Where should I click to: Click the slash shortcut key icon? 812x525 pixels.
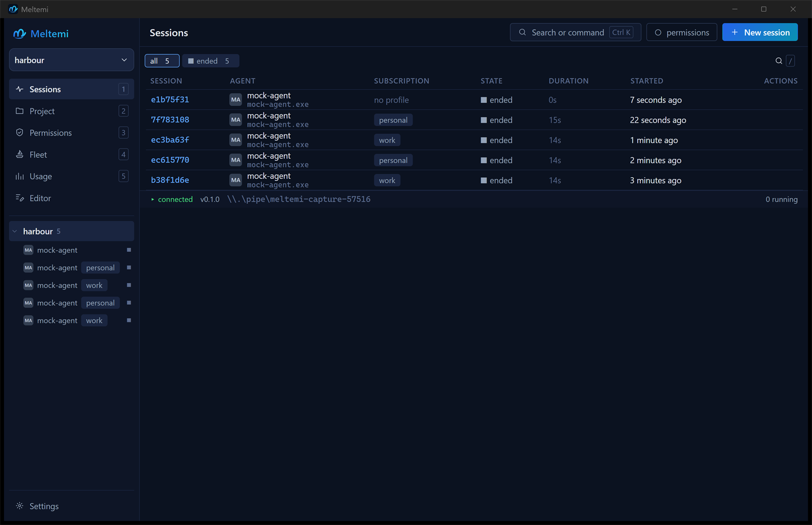[791, 61]
